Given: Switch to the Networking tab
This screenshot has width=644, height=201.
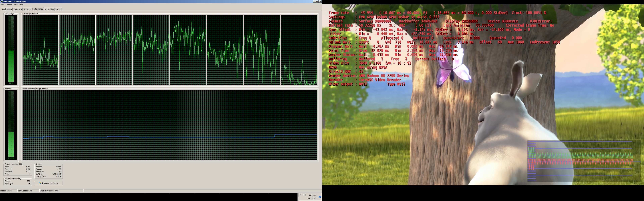Looking at the screenshot, I should click(49, 9).
